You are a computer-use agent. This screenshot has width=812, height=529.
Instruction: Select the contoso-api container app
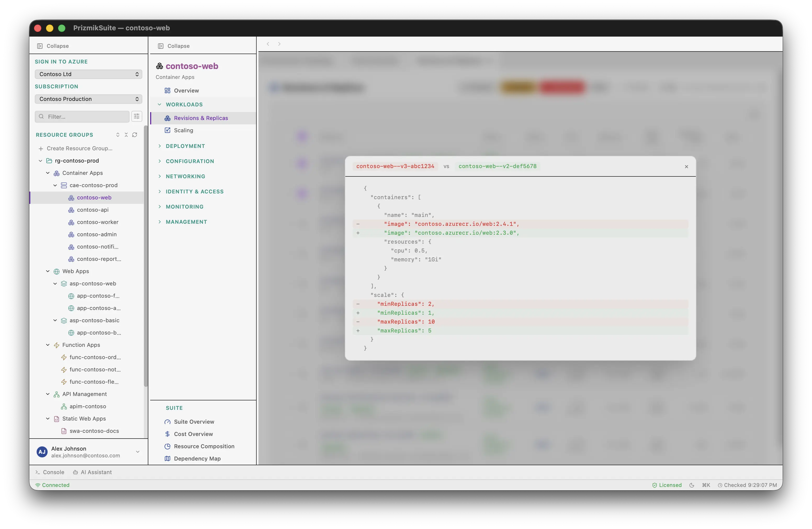(x=87, y=210)
